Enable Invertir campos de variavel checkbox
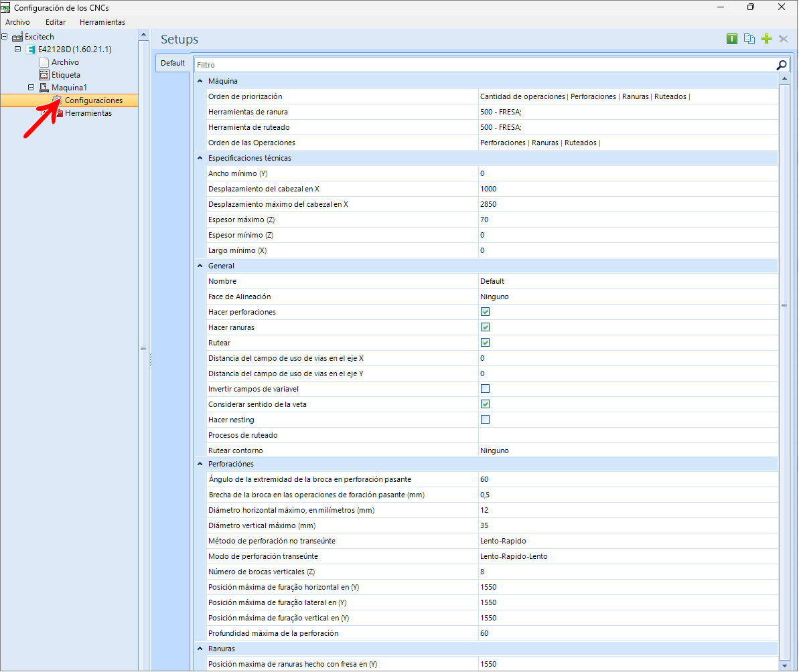The width and height of the screenshot is (799, 672). [x=485, y=388]
